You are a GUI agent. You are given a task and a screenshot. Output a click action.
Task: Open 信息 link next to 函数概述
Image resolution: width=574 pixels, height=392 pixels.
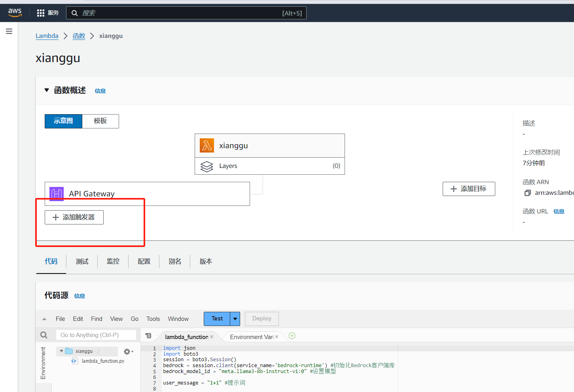(100, 91)
